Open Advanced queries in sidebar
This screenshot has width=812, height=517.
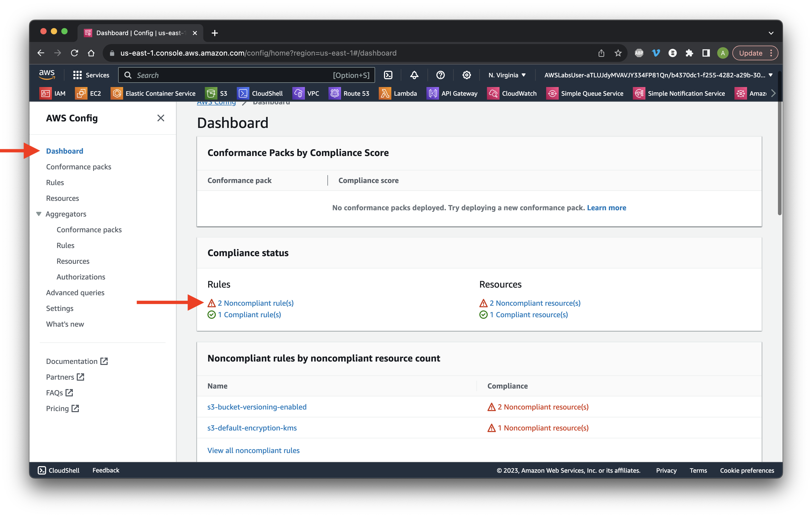pos(75,293)
